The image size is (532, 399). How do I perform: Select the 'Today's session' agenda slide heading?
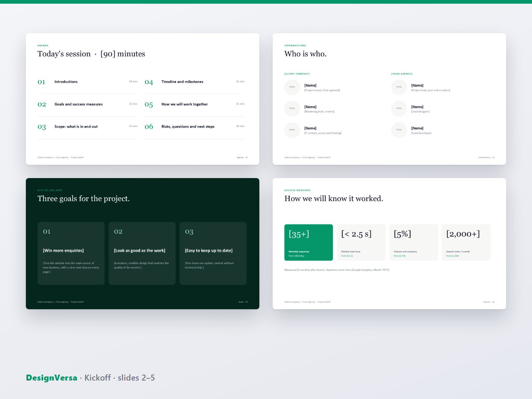tap(91, 54)
